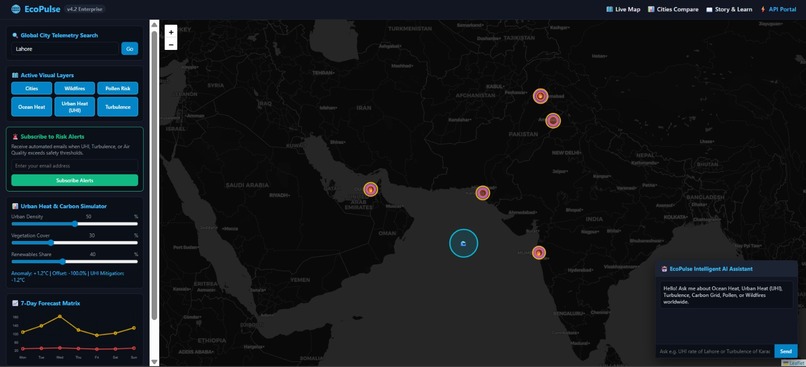This screenshot has width=806, height=367.
Task: Click the Go search button
Action: pos(130,49)
